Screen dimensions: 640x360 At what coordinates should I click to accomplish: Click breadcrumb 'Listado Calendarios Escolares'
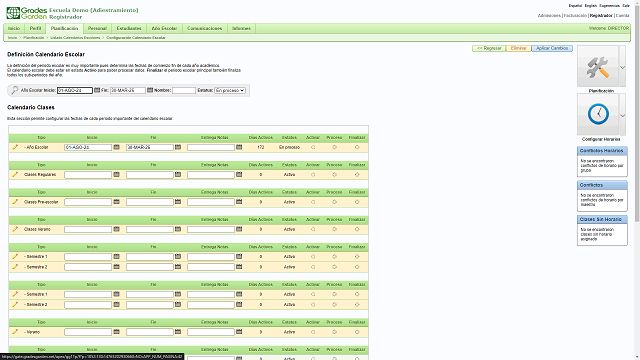[x=75, y=38]
